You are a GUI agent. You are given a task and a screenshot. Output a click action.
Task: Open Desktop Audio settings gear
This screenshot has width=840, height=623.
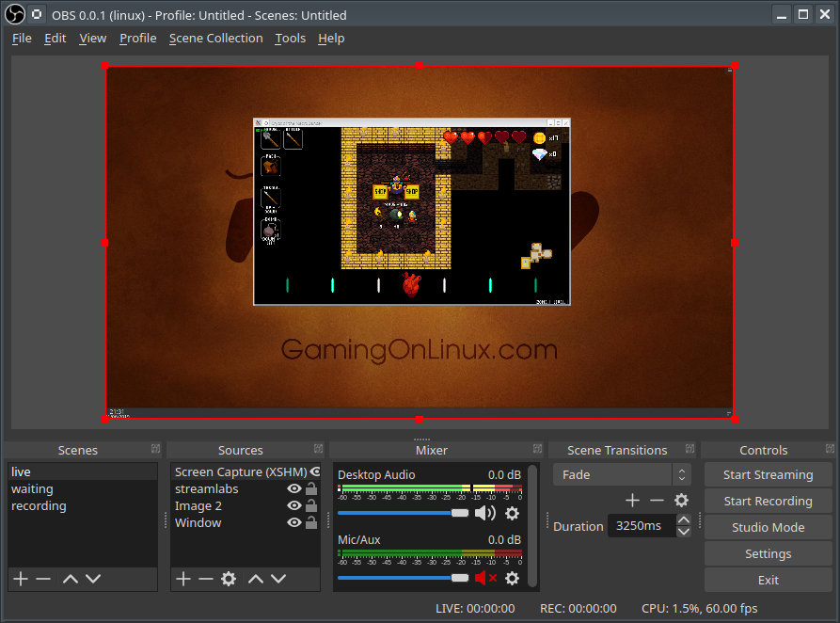click(x=512, y=514)
